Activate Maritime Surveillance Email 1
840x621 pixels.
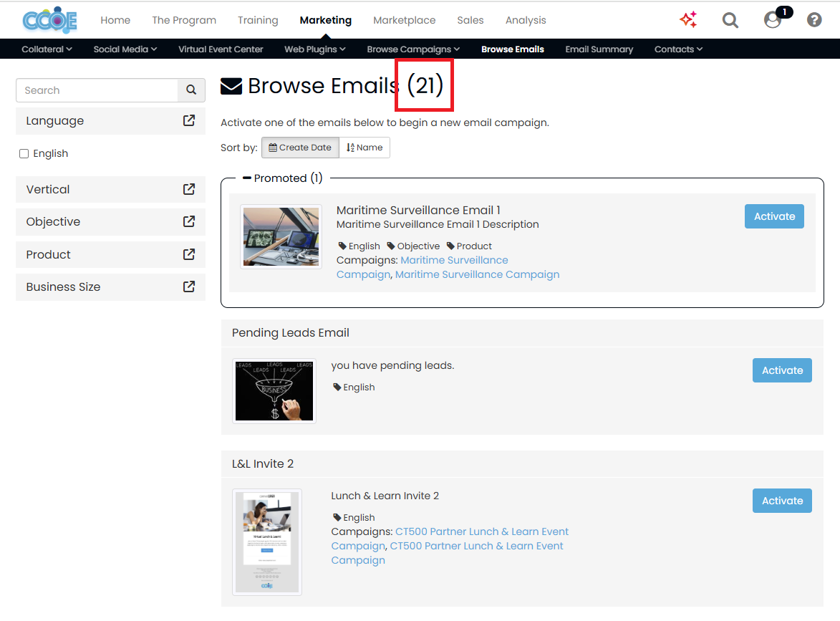tap(774, 216)
